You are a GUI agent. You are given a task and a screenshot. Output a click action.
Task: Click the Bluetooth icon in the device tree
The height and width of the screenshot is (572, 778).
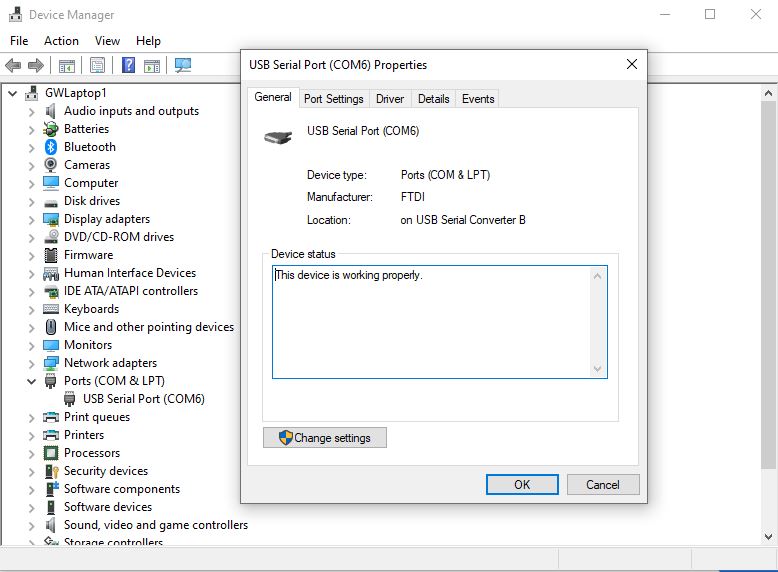point(51,147)
